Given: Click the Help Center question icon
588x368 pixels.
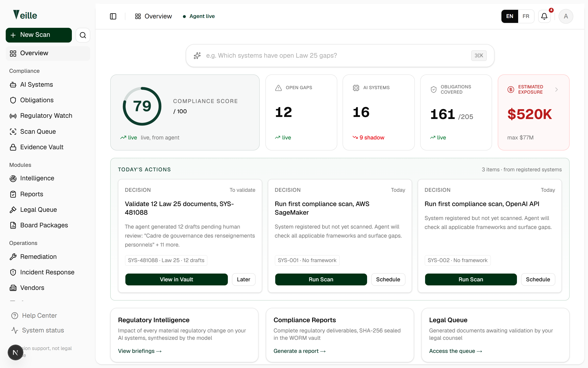Looking at the screenshot, I should (15, 316).
